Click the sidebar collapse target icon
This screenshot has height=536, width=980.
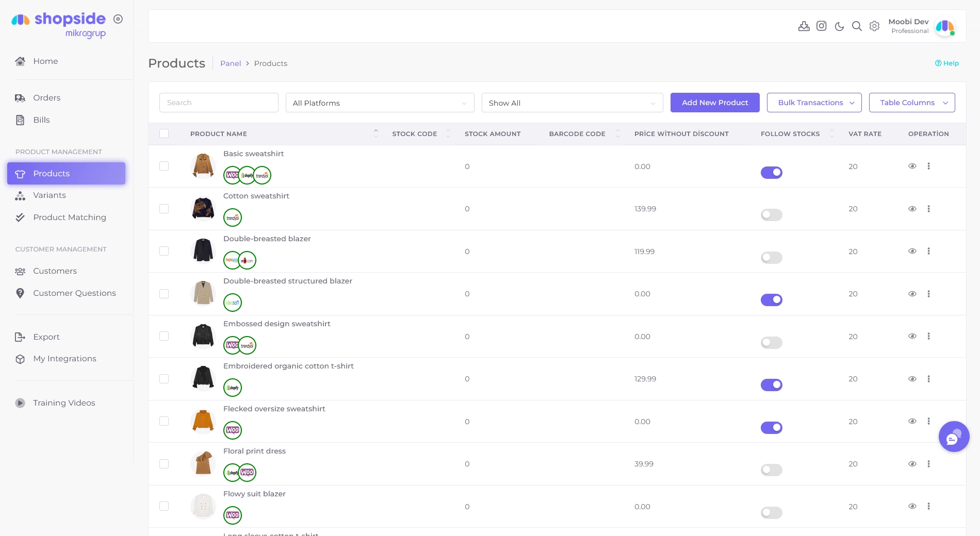point(118,19)
